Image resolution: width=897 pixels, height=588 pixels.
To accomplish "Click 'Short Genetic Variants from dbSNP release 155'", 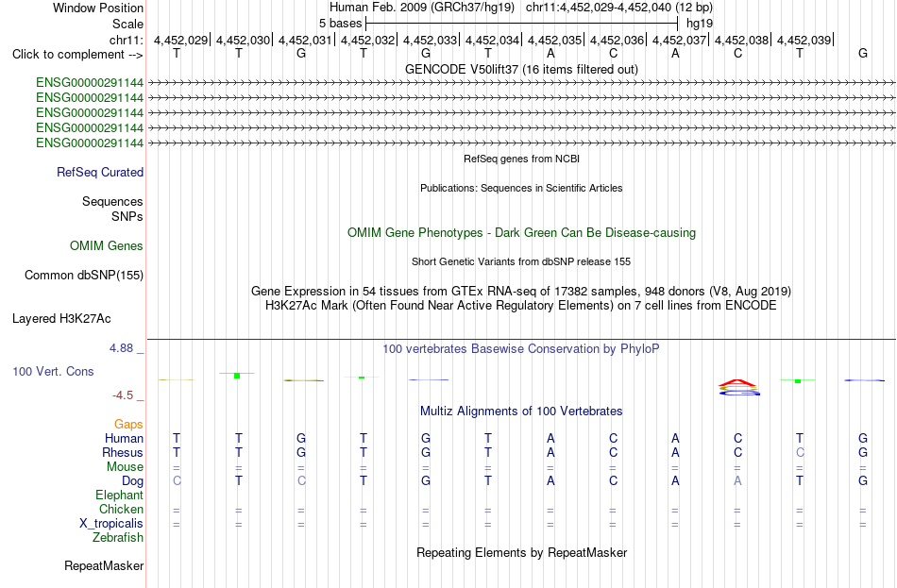I will coord(521,261).
